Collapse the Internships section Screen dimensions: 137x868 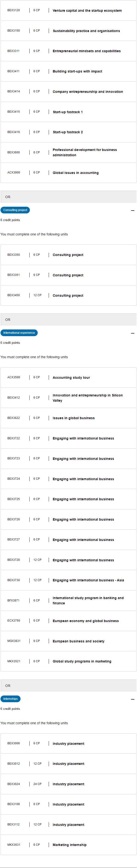(133, 699)
